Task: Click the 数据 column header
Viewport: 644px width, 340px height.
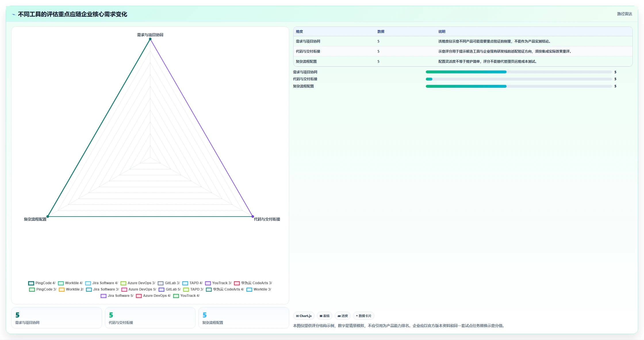Action: [381, 32]
